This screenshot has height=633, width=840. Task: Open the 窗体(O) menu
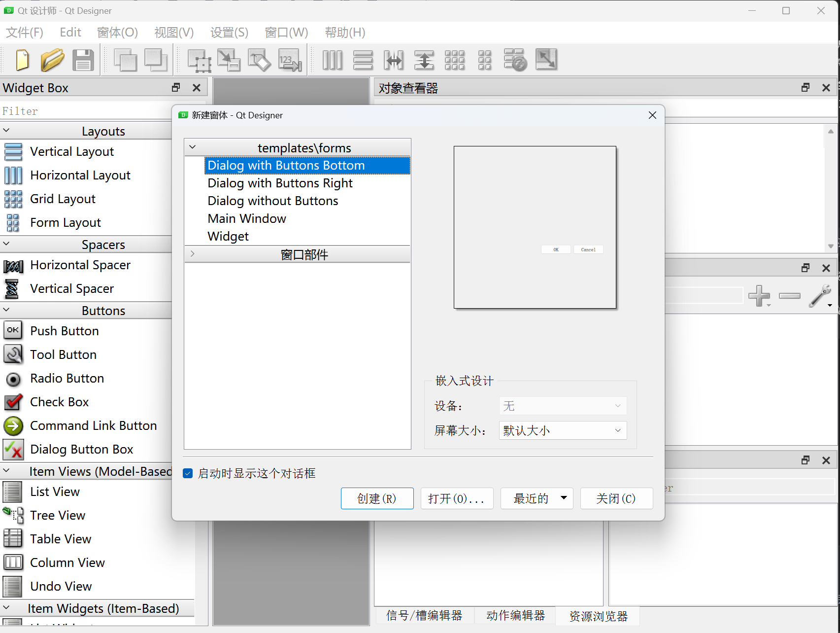[x=118, y=33]
